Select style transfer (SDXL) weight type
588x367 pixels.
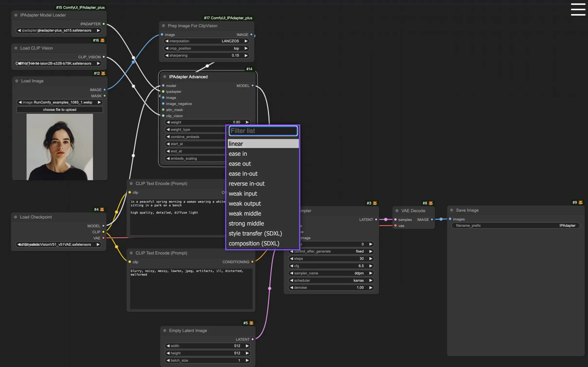pos(255,233)
